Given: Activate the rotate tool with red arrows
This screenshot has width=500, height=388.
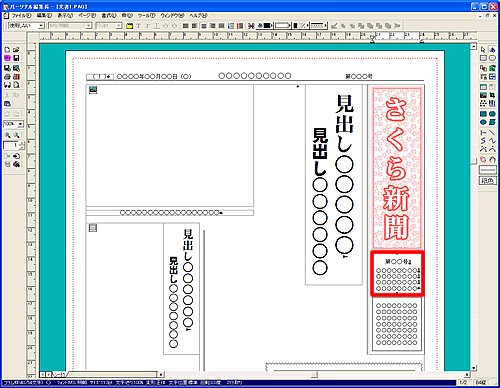Looking at the screenshot, I should tap(483, 160).
